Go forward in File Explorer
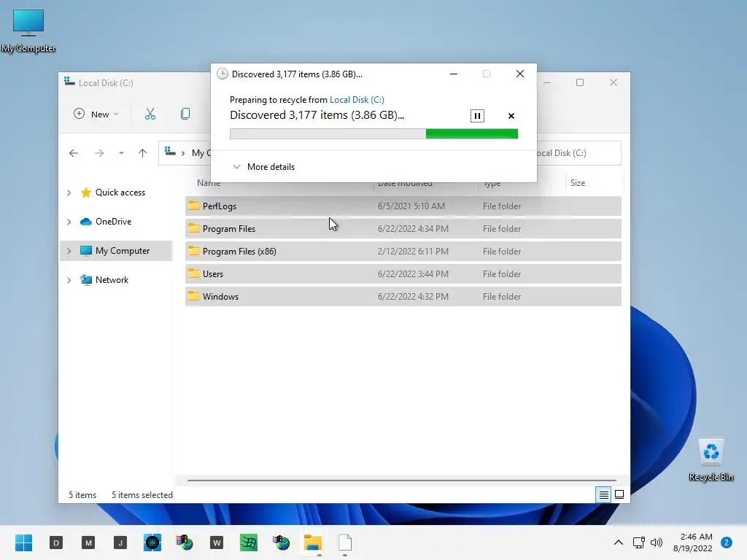The image size is (747, 560). point(99,153)
